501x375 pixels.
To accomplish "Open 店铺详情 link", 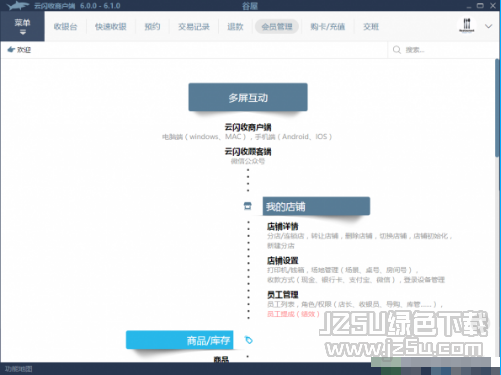I will [x=282, y=227].
